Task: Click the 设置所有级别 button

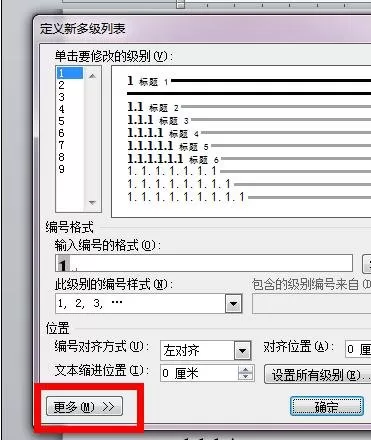Action: pyautogui.click(x=318, y=375)
